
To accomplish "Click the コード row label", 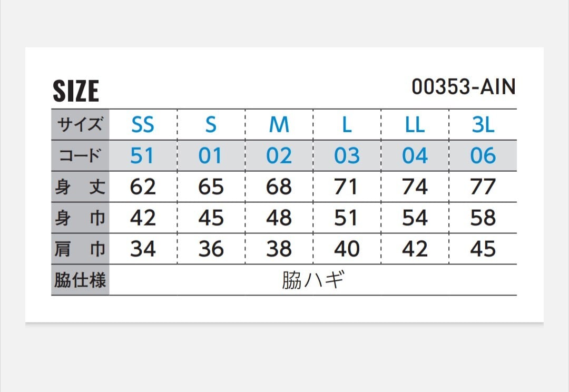I will (80, 156).
